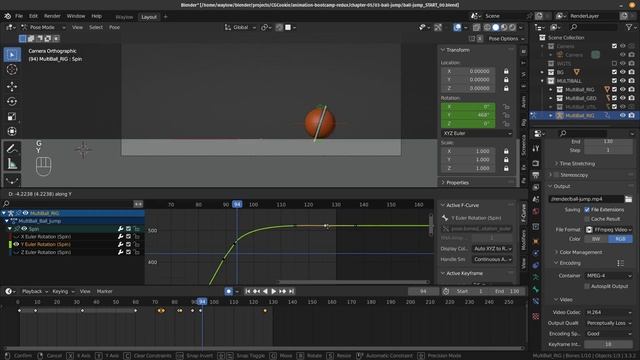This screenshot has width=640, height=360.
Task: Select the Measure tool
Action: 12,164
